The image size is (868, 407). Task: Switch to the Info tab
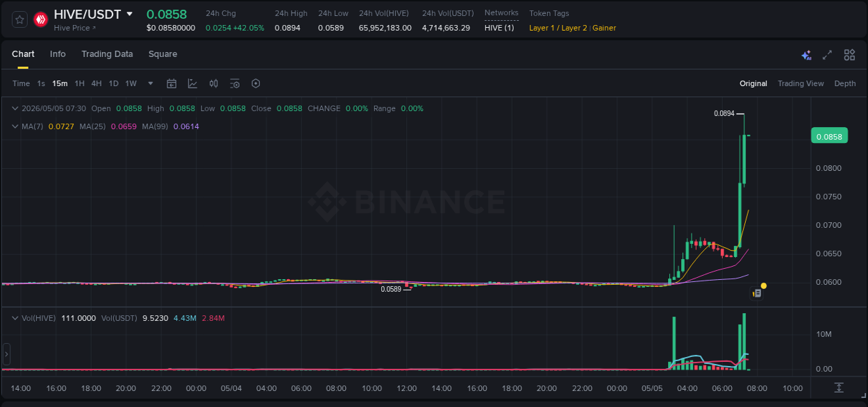[x=58, y=54]
